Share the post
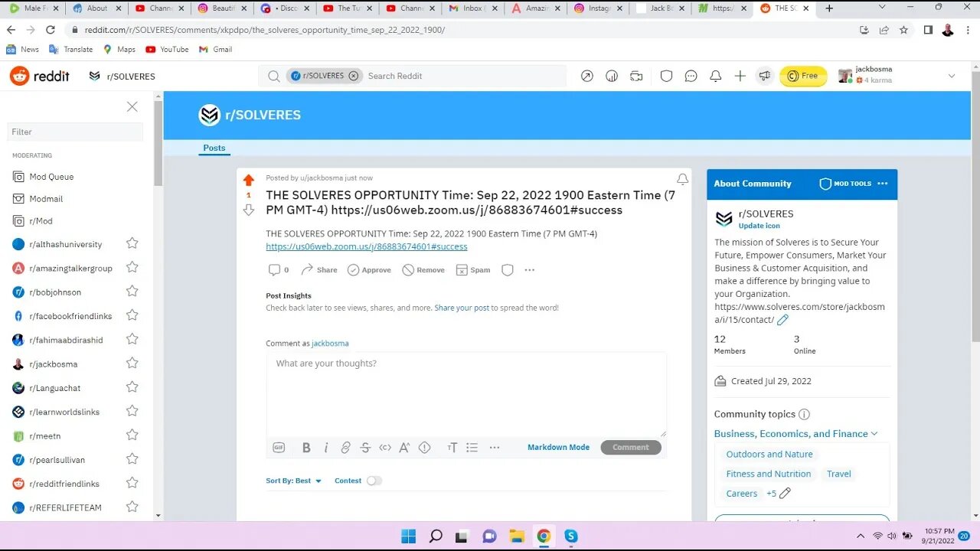Viewport: 980px width, 551px height. (319, 270)
